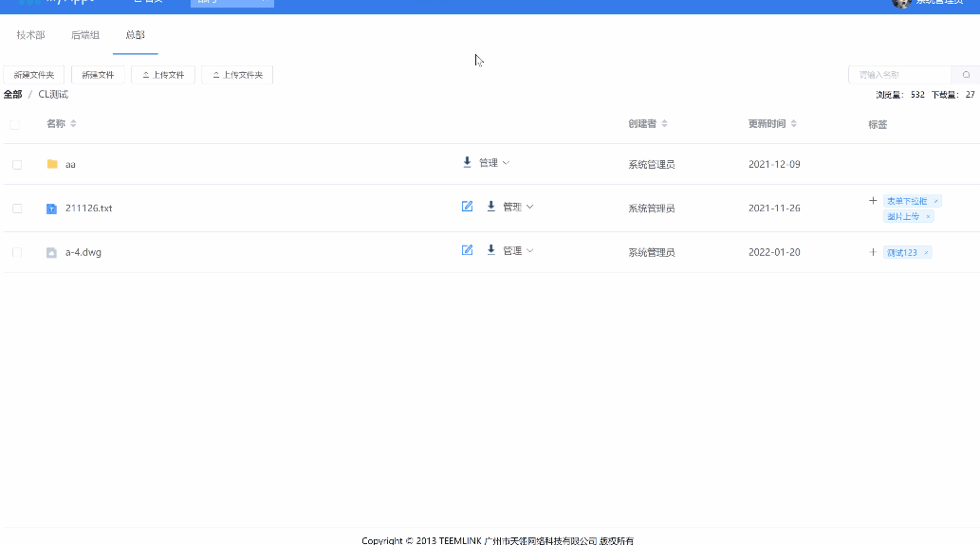
Task: Click edit icon for 211126.txt
Action: (x=467, y=207)
